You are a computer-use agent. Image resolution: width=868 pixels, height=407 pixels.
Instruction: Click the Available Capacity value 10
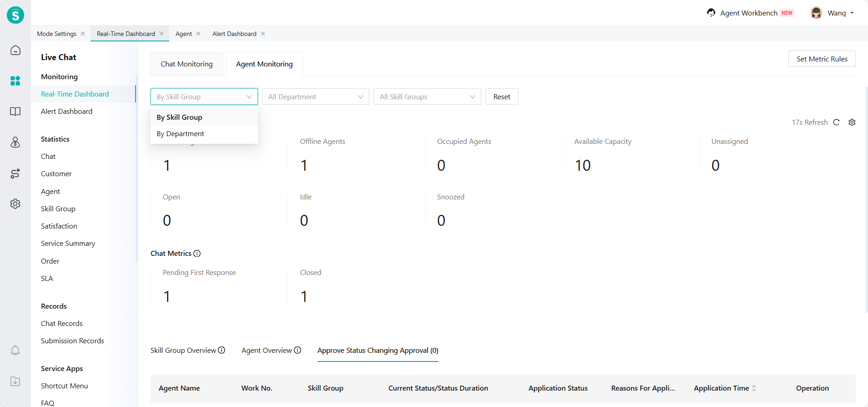(583, 165)
